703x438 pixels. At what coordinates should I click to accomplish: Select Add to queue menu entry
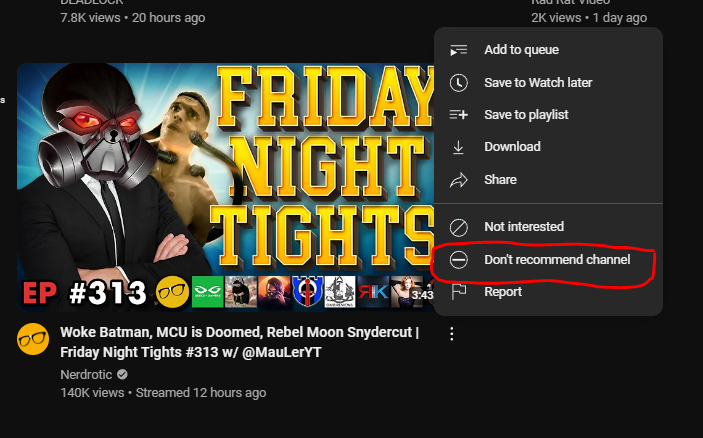click(548, 50)
